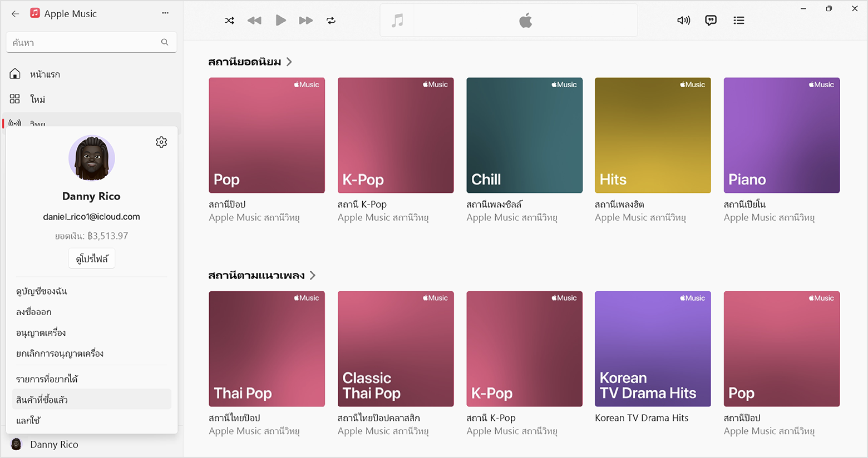868x458 pixels.
Task: Click สถานีไทยป๊อป station title
Action: (234, 418)
